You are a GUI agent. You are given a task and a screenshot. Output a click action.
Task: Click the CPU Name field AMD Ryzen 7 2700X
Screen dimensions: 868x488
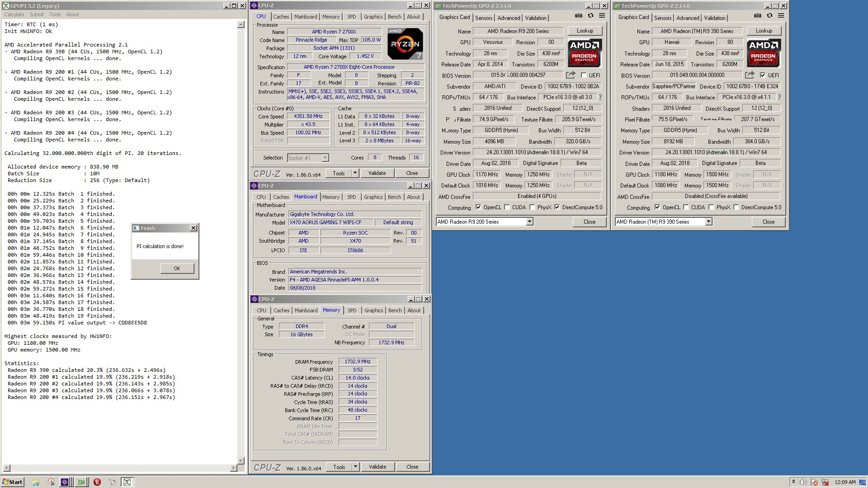point(334,32)
